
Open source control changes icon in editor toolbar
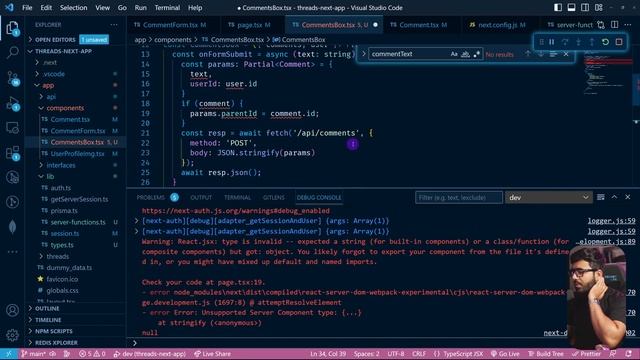pos(601,25)
